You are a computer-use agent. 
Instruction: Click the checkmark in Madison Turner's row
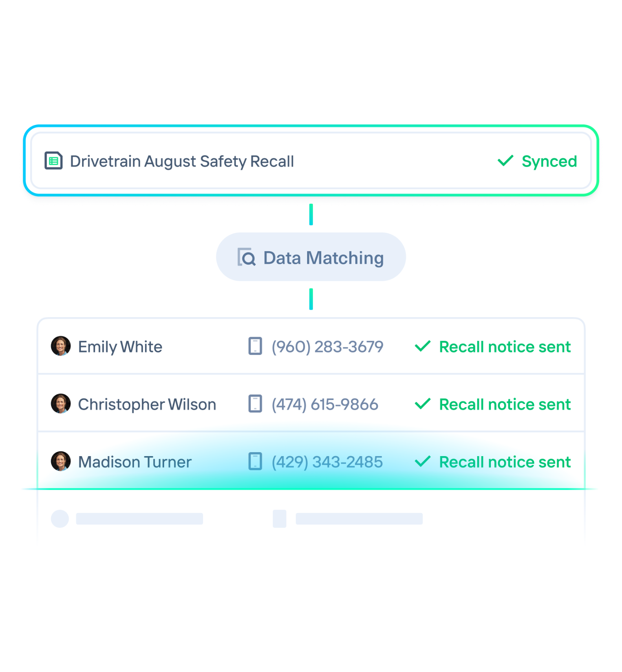point(423,461)
